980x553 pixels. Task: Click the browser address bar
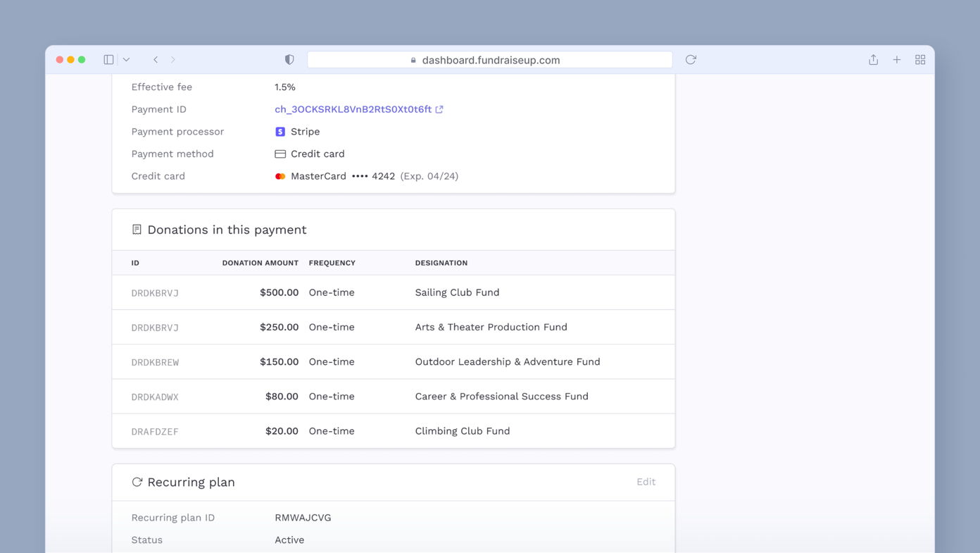point(489,59)
